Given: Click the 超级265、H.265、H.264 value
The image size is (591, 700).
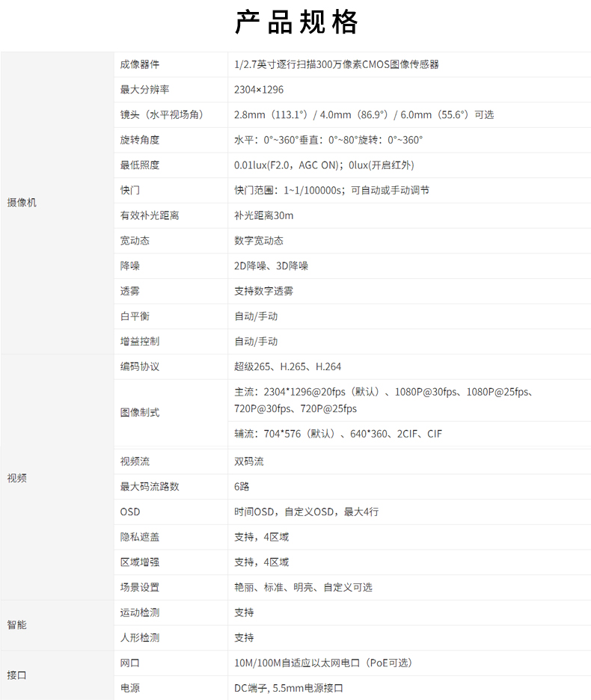Looking at the screenshot, I should (x=288, y=366).
